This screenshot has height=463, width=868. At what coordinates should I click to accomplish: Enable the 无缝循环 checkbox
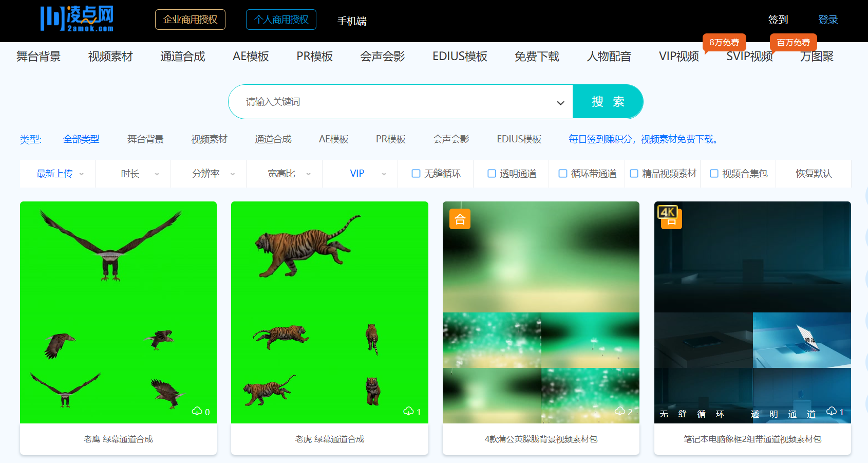click(x=416, y=174)
